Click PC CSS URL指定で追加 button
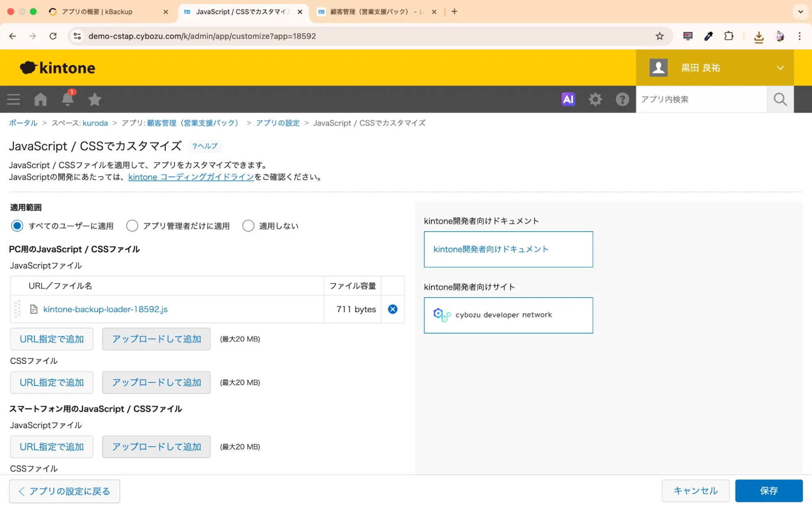 [x=52, y=382]
